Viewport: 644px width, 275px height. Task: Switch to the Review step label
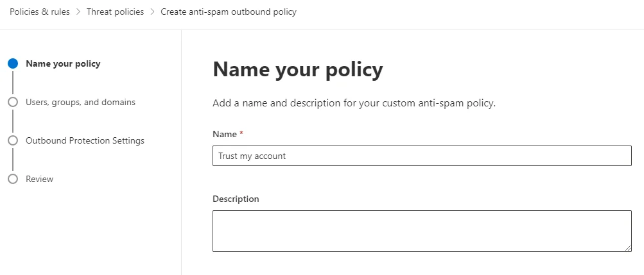click(x=39, y=179)
